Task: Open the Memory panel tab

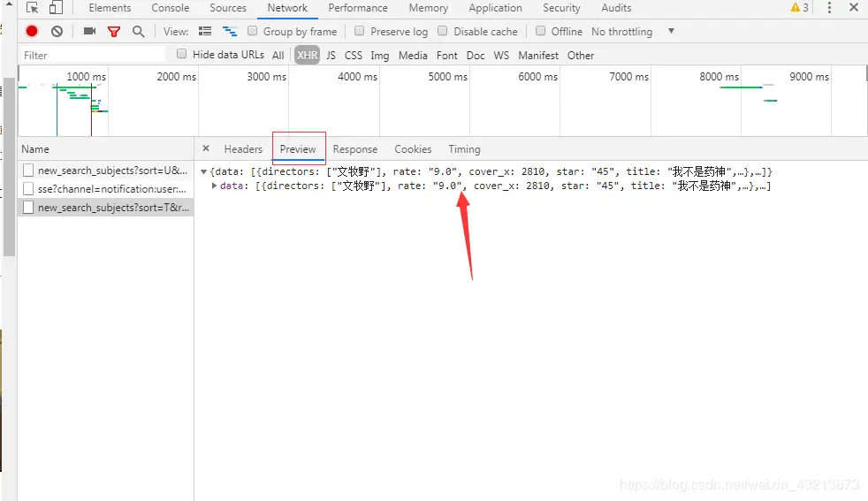Action: [x=429, y=8]
